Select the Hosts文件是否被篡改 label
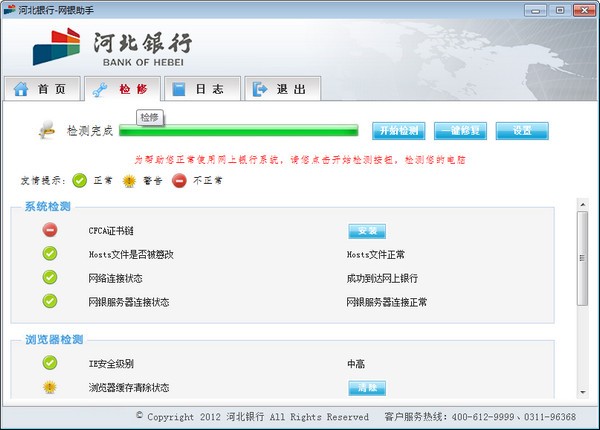This screenshot has width=600, height=430. coord(131,254)
